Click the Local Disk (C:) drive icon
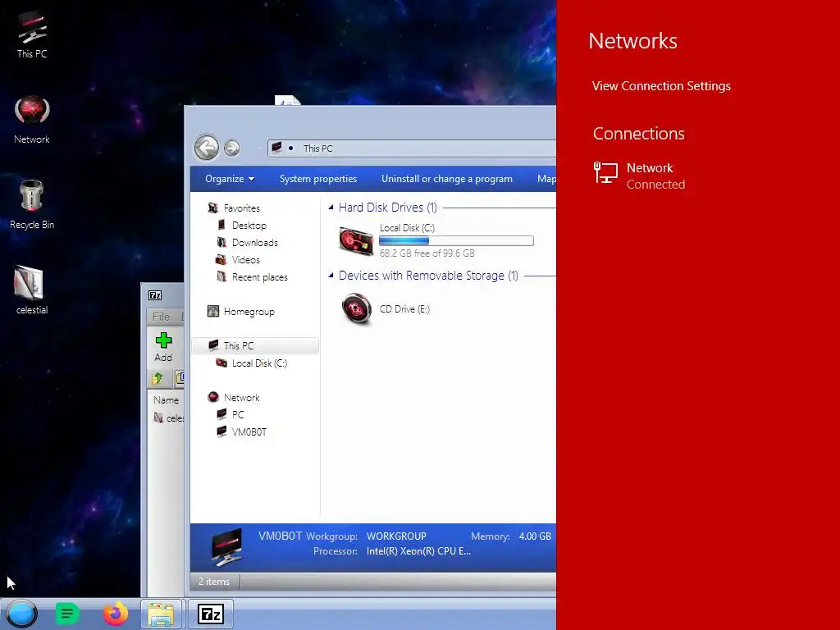The height and width of the screenshot is (630, 840). click(x=356, y=240)
